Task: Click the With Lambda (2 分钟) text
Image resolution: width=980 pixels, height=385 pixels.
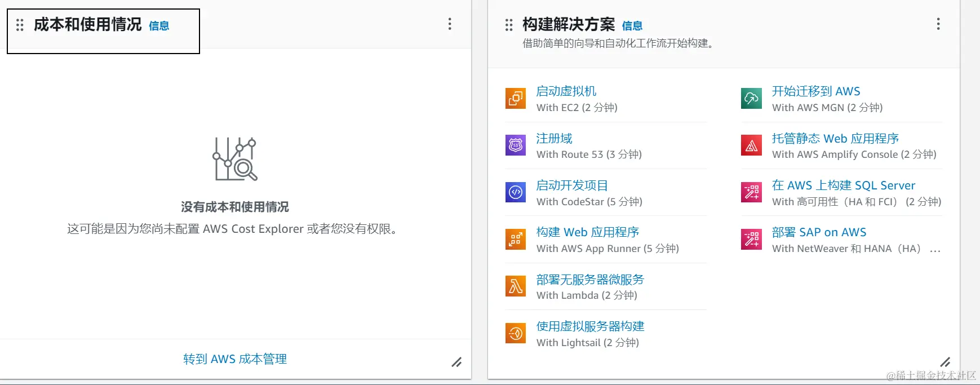Action: pos(587,295)
